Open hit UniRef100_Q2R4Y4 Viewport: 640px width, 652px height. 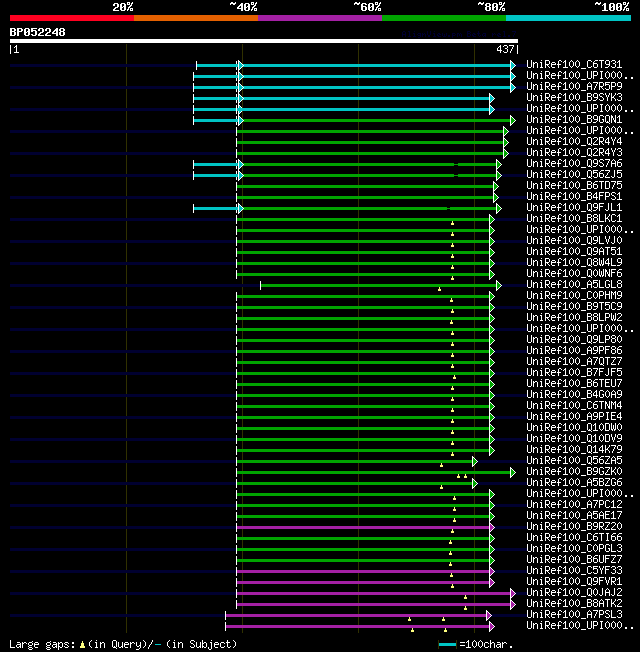pos(574,141)
